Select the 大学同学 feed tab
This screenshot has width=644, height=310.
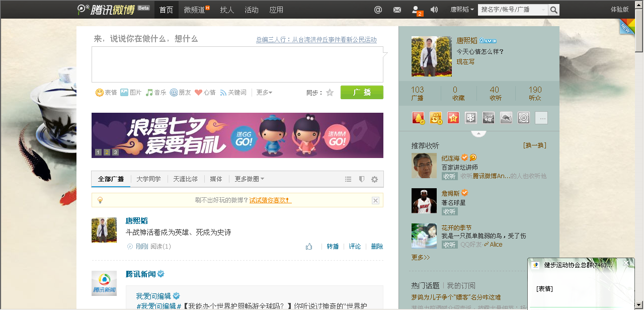click(149, 179)
